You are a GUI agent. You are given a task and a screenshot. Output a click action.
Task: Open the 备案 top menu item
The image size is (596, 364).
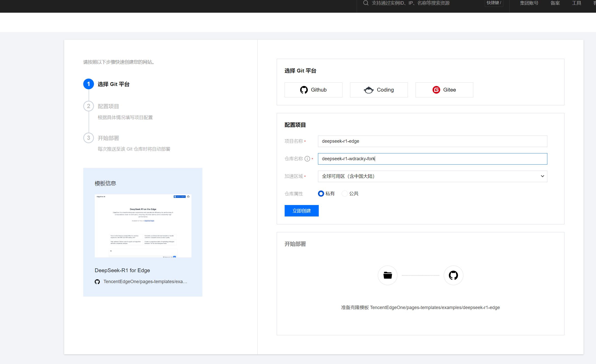(x=555, y=3)
